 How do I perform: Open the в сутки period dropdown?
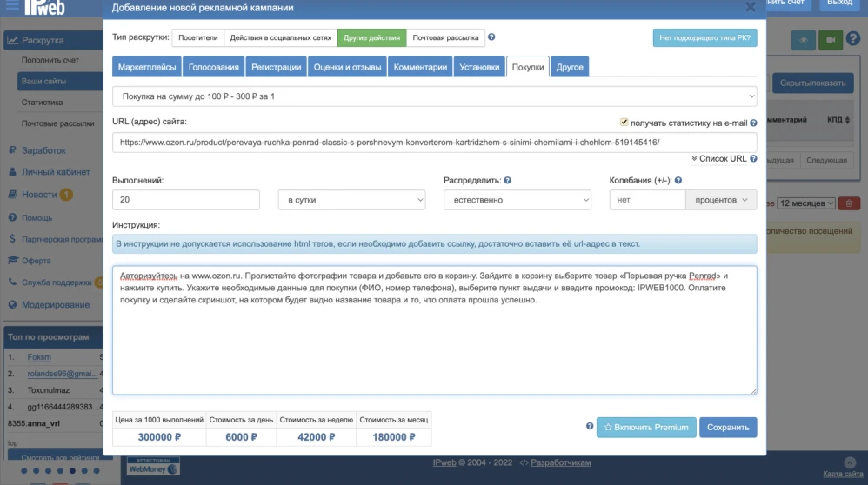[351, 200]
